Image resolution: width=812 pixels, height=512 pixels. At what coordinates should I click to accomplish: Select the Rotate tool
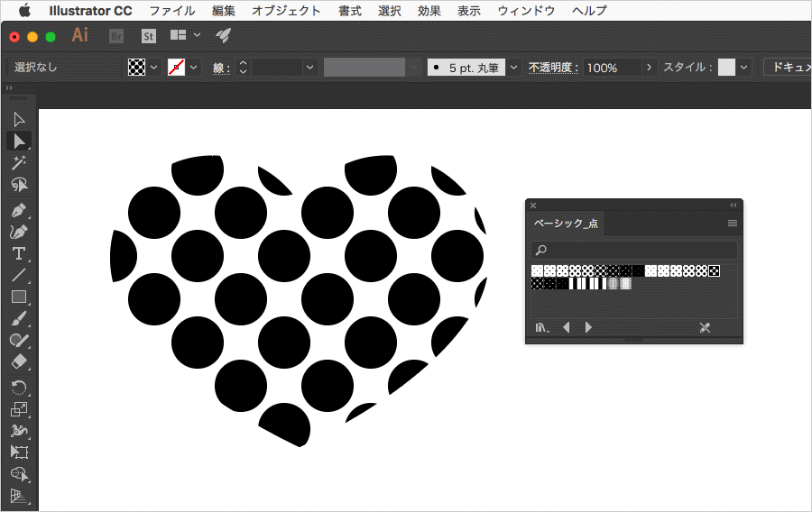click(x=19, y=388)
